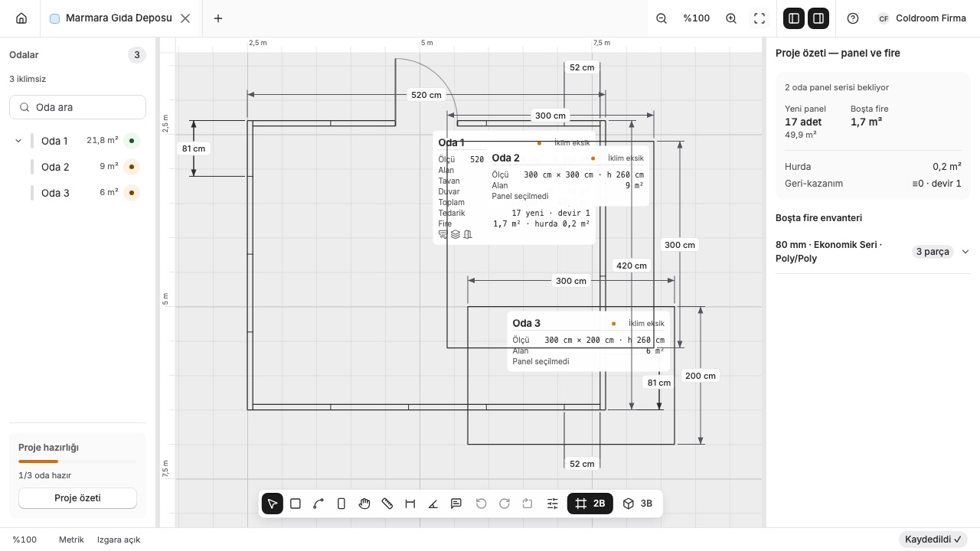Click the Boşta fire 1,7 m² value
The width and height of the screenshot is (980, 551).
[x=867, y=122]
